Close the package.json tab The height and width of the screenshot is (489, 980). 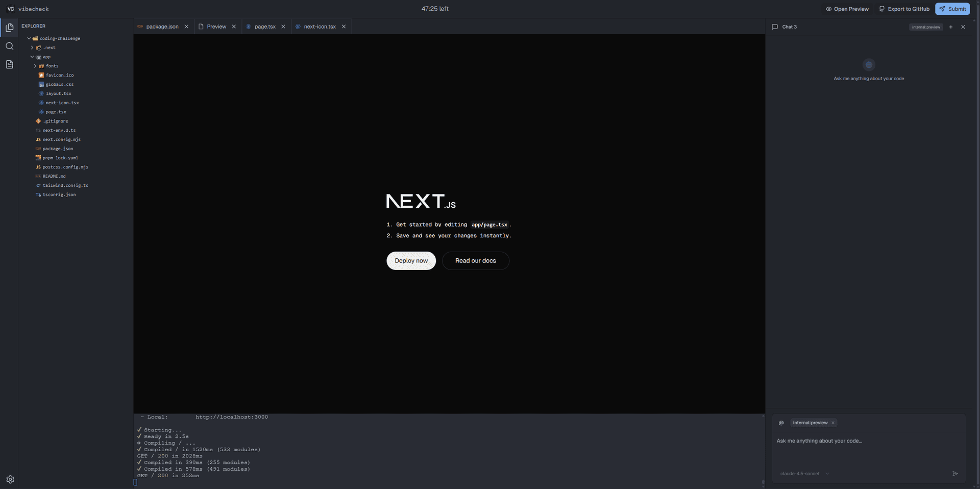186,27
